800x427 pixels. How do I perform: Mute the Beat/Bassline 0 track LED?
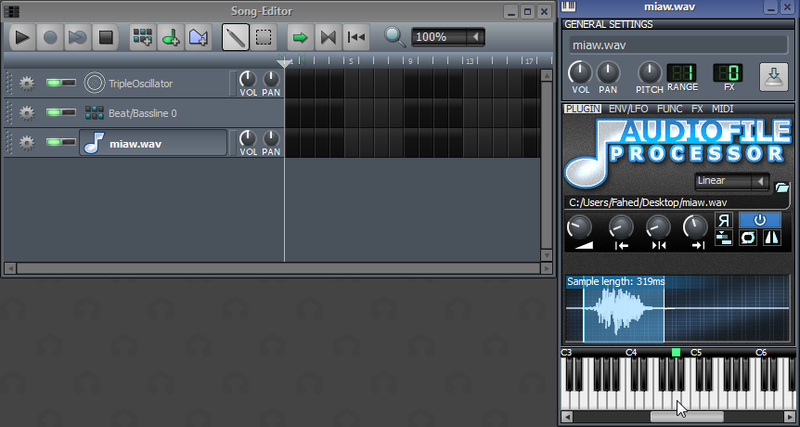(55, 112)
